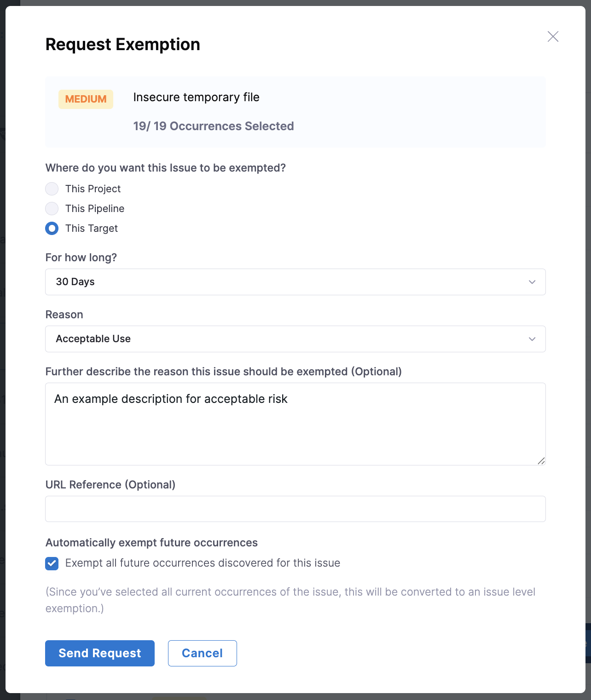Choose the This Pipeline radio option
Image resolution: width=591 pixels, height=700 pixels.
pyautogui.click(x=52, y=209)
